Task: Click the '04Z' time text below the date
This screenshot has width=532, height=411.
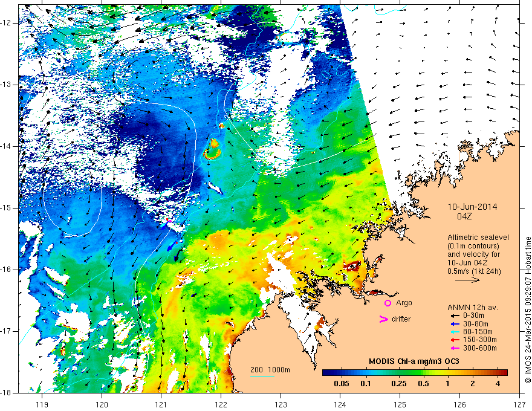Action: point(464,216)
